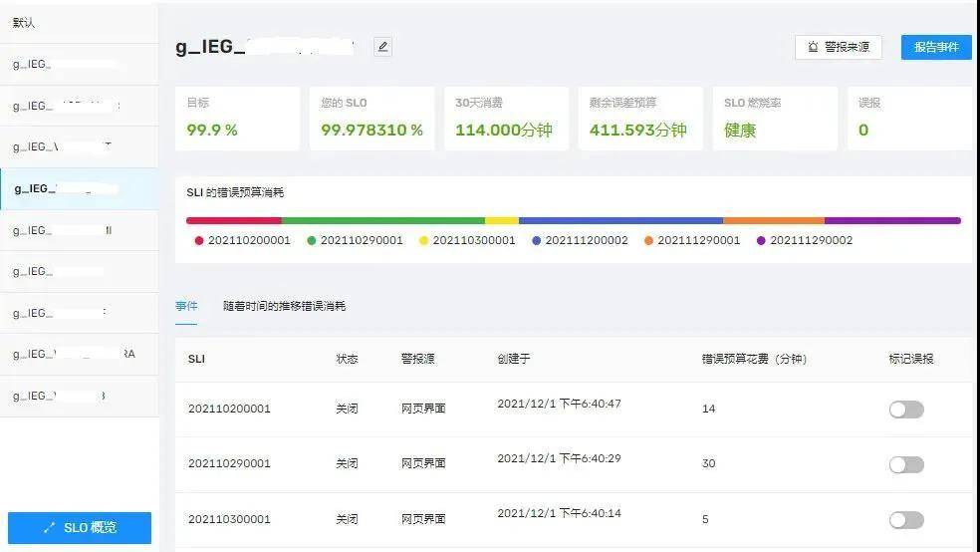Screen dimensions: 980x552
Task: Click the 状态 column header
Action: click(347, 359)
